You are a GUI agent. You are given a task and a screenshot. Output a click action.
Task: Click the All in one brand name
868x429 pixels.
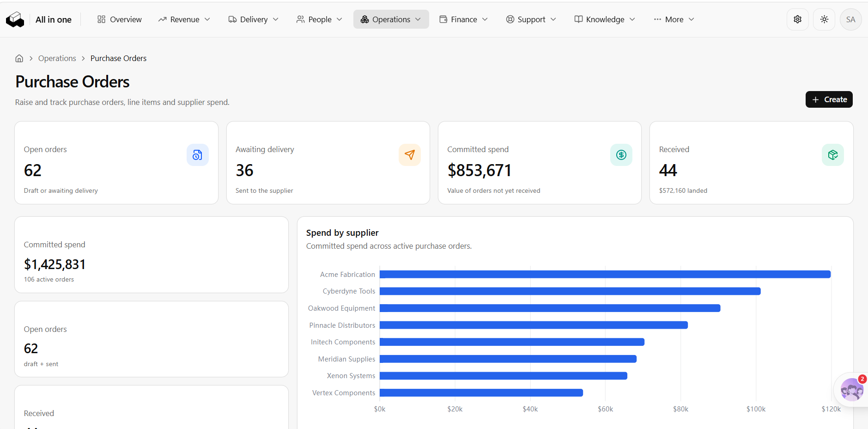point(54,19)
